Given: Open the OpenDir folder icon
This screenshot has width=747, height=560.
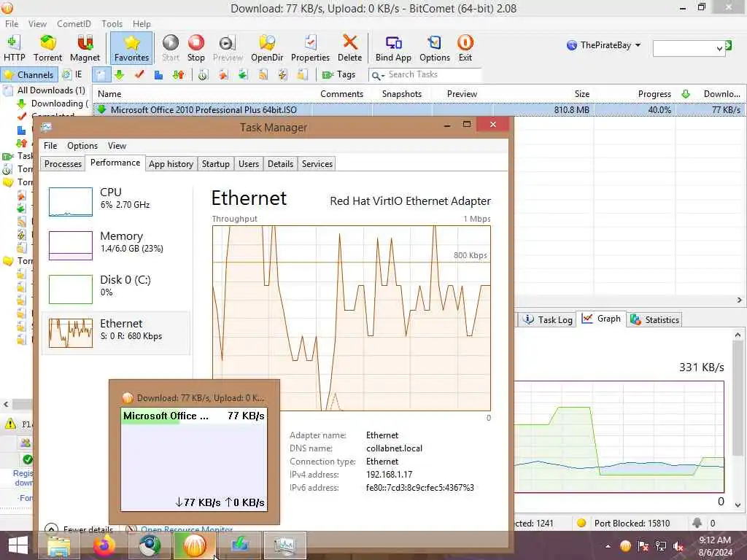Looking at the screenshot, I should click(267, 48).
